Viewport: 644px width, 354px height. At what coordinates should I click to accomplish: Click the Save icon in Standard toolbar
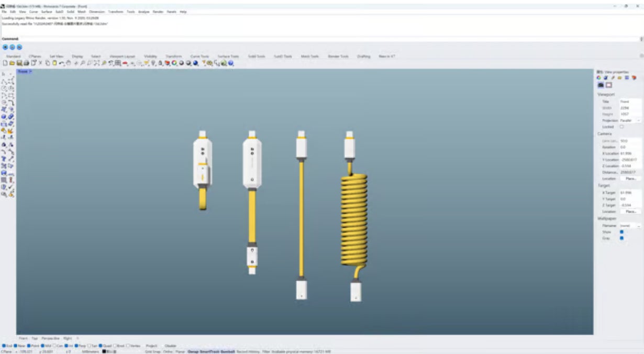click(19, 63)
